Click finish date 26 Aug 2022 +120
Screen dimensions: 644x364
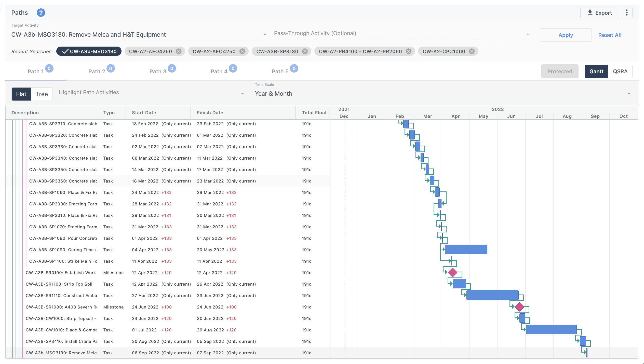(217, 330)
